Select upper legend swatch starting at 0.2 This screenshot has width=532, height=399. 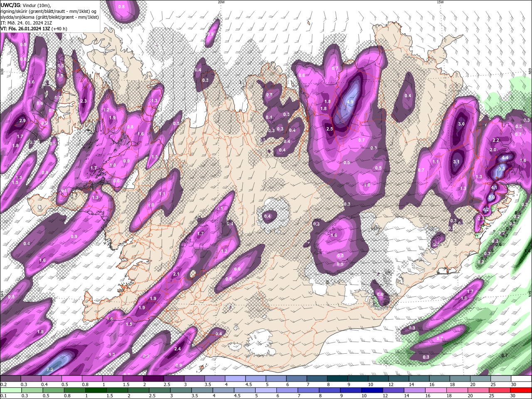pyautogui.click(x=10, y=379)
